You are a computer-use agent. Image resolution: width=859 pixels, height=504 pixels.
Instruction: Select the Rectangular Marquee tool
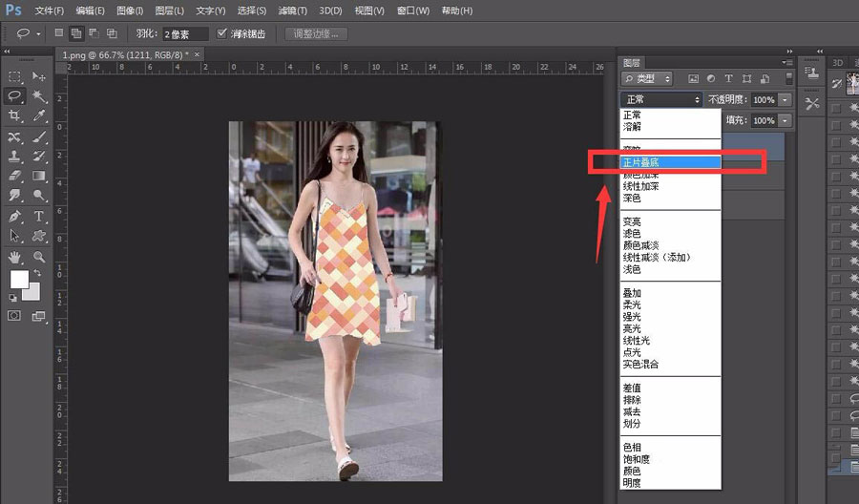pos(14,76)
